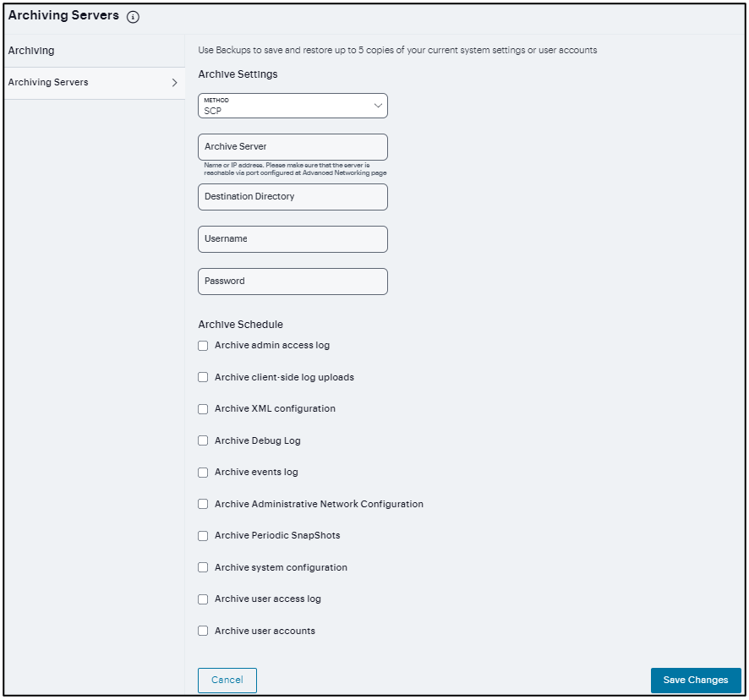
Task: Enable Archive events log
Action: tap(203, 472)
